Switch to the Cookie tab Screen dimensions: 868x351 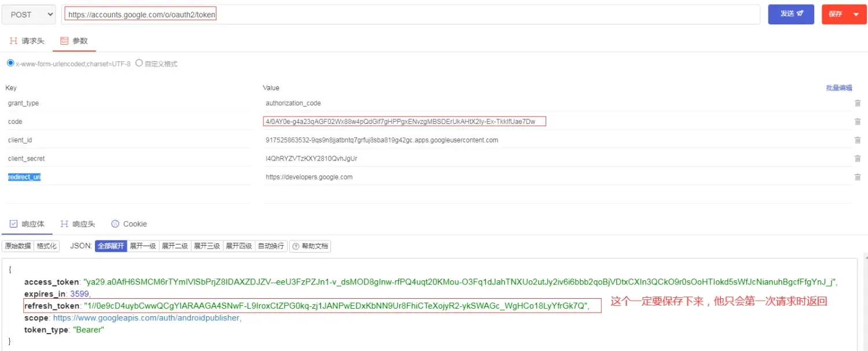click(x=129, y=224)
